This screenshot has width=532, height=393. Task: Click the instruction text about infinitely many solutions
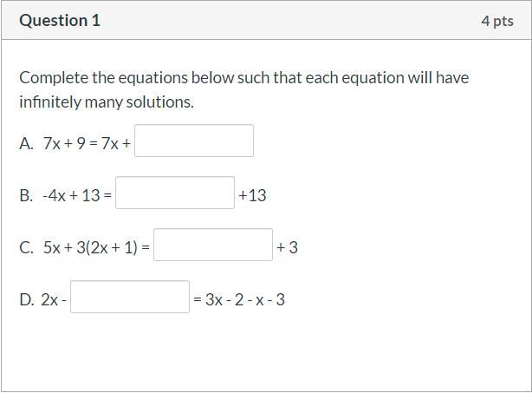244,89
